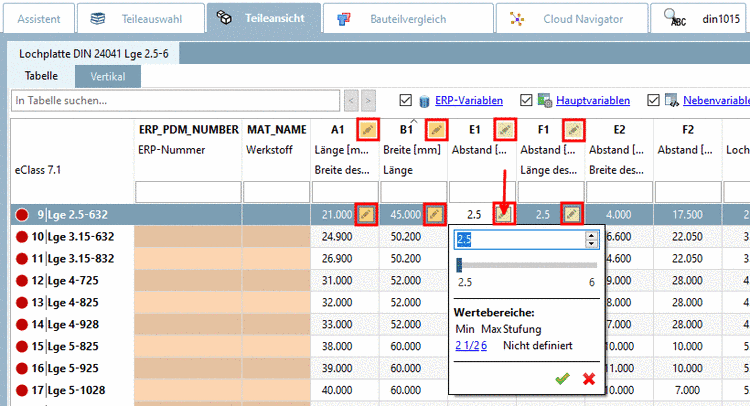Click the pencil icon in B1 header
The width and height of the screenshot is (750, 406).
436,130
